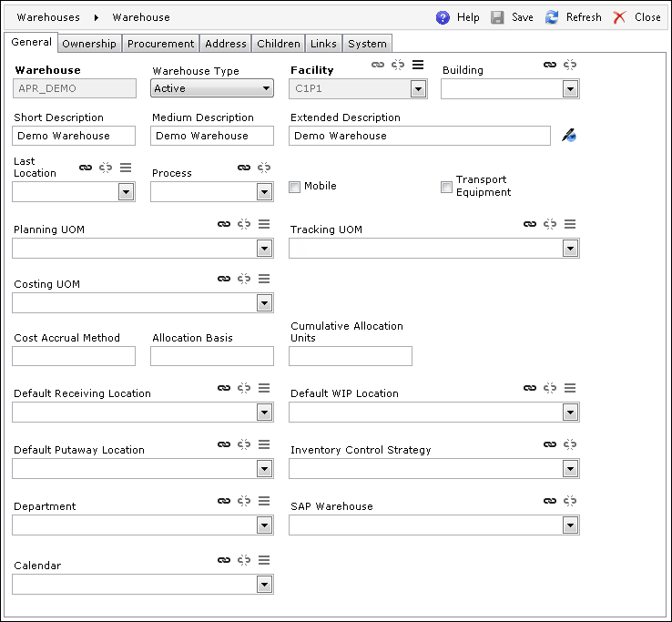Toggle the Mobile checkbox
This screenshot has width=672, height=622.
point(294,187)
